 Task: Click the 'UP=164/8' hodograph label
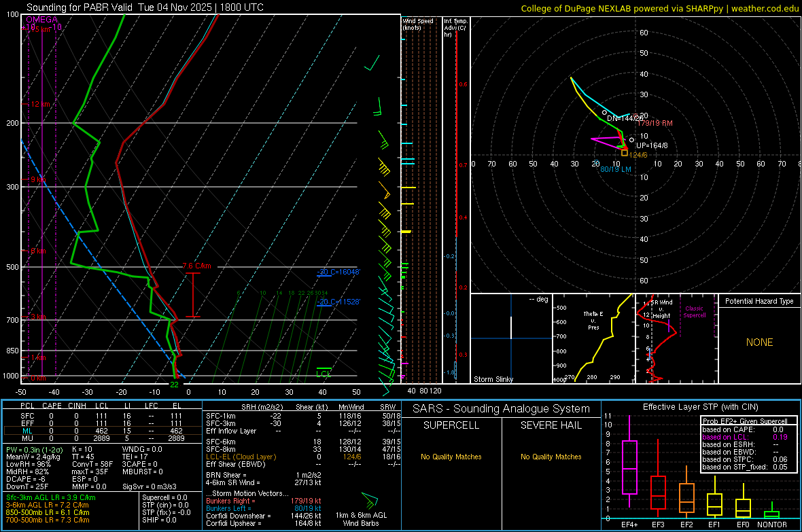click(x=652, y=145)
